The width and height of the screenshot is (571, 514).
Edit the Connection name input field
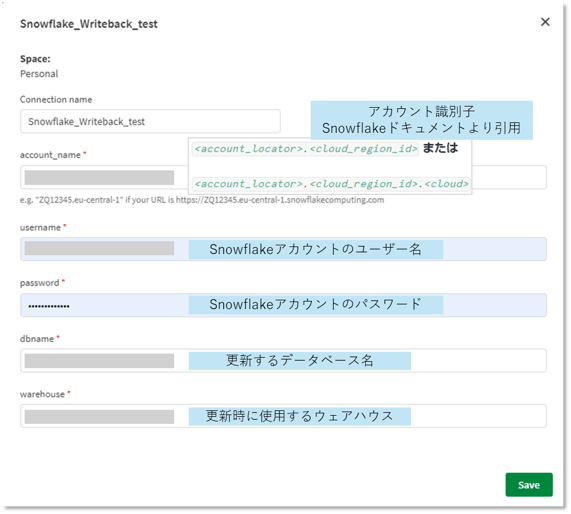(150, 121)
